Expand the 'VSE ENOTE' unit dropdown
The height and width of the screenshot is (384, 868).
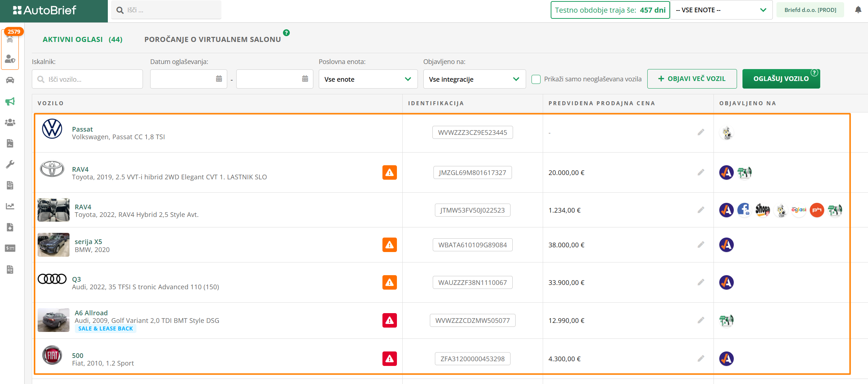(721, 10)
